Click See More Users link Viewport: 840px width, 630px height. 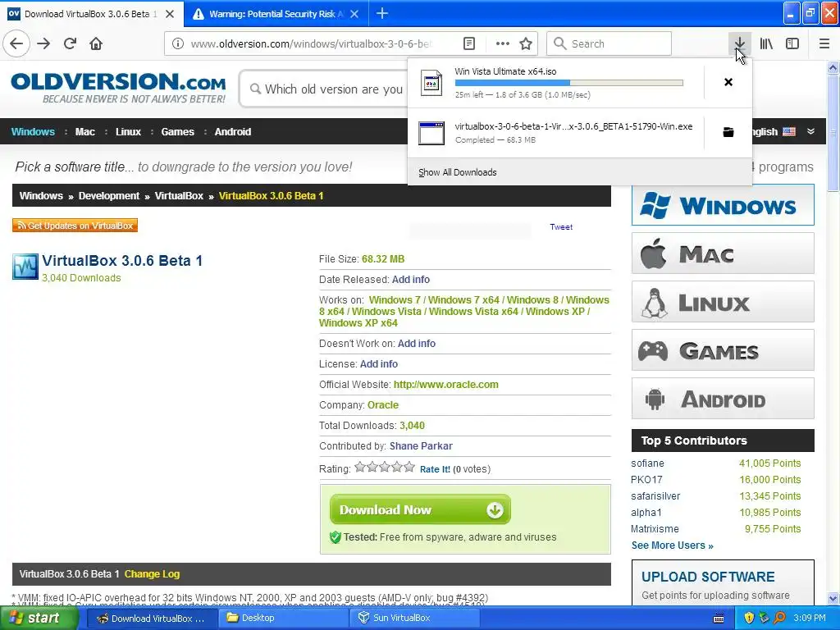pos(673,546)
